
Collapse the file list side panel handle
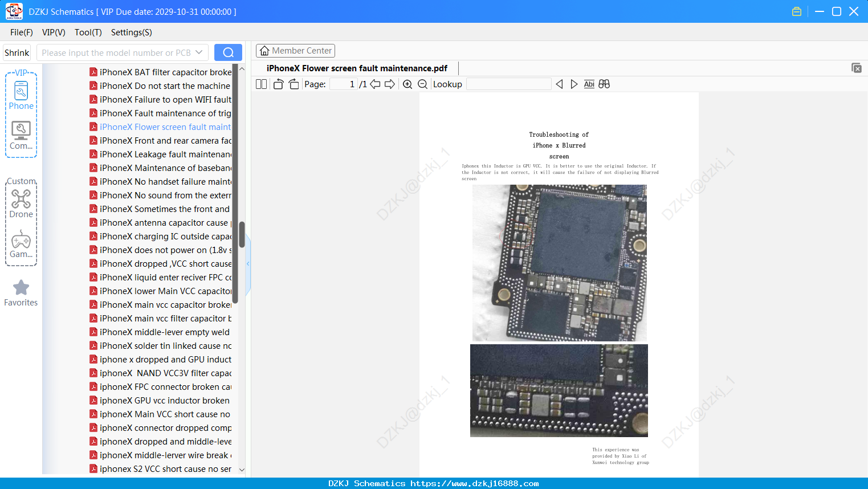(248, 264)
